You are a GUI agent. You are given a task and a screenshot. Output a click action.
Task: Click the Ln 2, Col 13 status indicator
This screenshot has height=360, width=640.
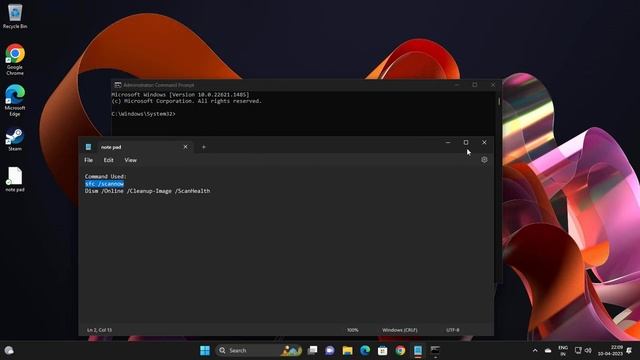tap(99, 330)
